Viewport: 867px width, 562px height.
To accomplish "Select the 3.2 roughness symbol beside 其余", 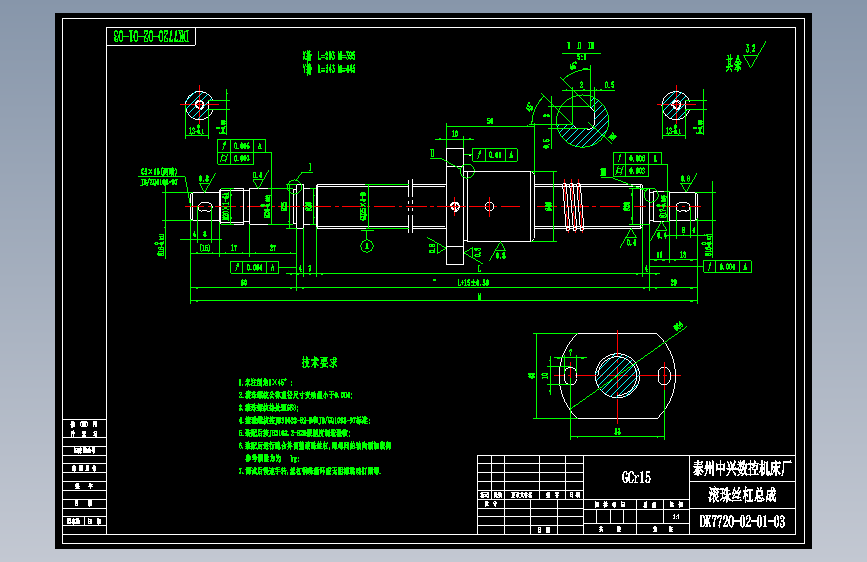I will point(754,54).
